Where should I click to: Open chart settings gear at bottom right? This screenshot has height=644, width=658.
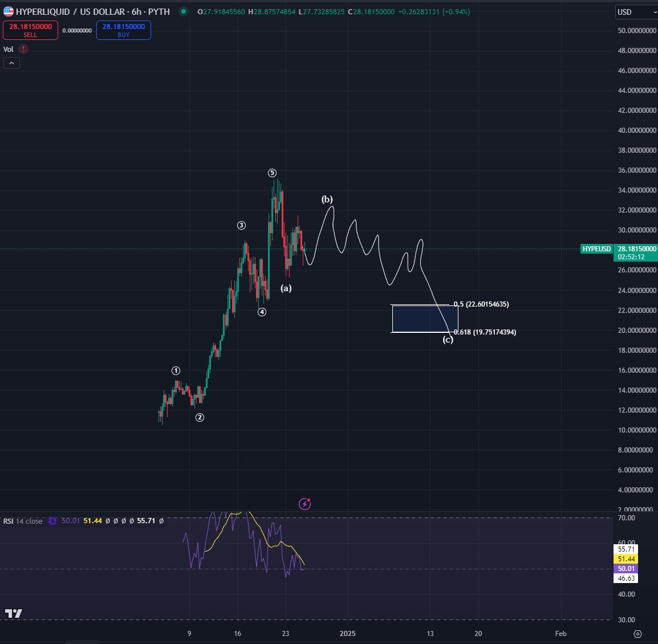(637, 634)
